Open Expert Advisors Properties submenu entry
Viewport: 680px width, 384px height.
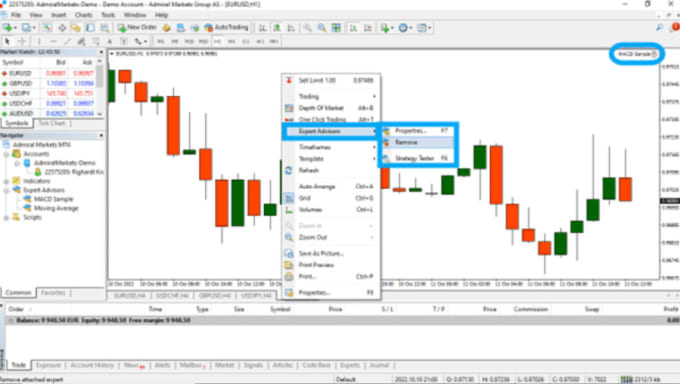point(418,131)
